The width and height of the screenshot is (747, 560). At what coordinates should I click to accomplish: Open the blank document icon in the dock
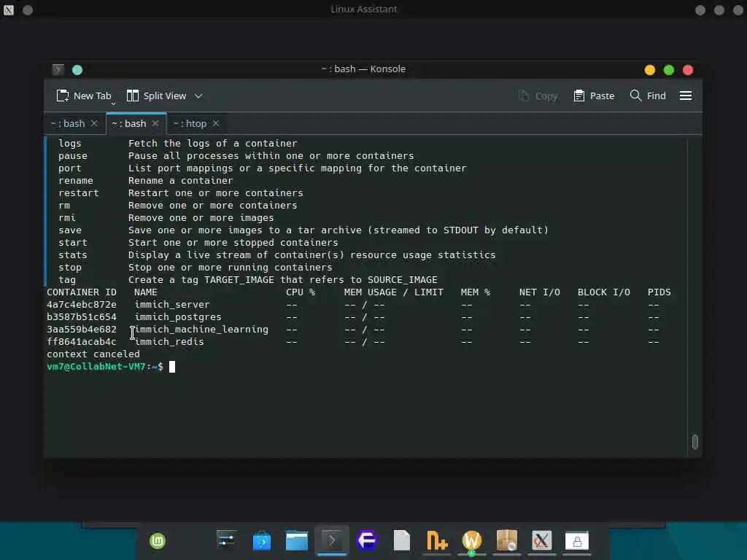point(402,540)
